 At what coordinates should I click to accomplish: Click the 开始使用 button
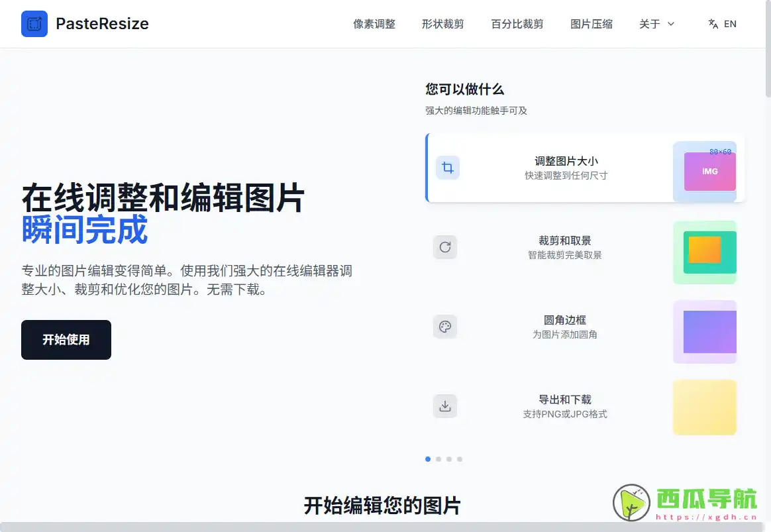[x=66, y=340]
